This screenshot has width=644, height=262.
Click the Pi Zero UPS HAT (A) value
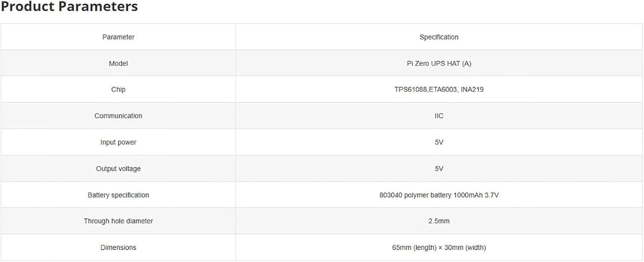coord(439,63)
